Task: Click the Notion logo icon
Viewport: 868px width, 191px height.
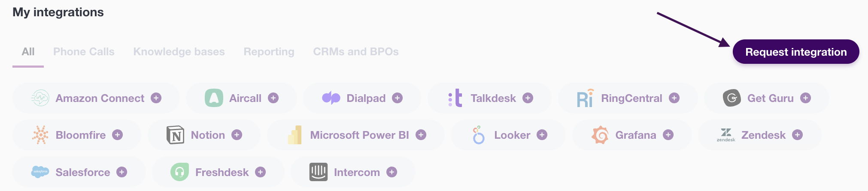Action: [175, 135]
